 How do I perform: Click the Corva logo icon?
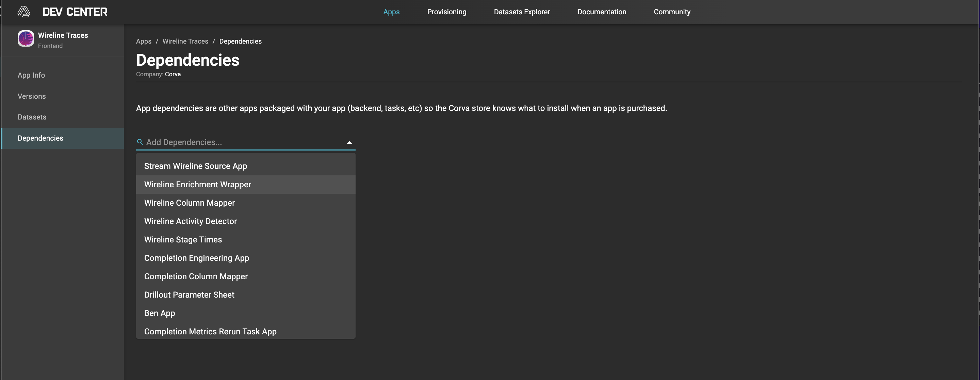click(x=23, y=12)
